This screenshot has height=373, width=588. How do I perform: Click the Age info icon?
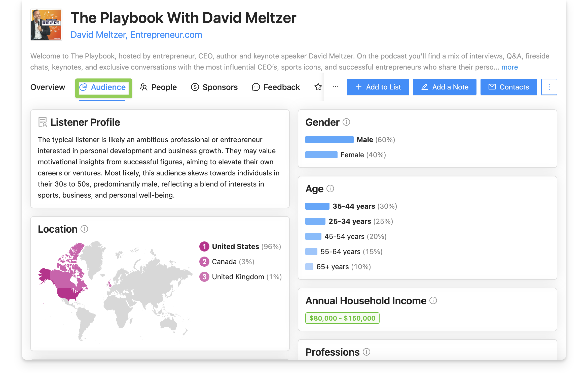(330, 189)
